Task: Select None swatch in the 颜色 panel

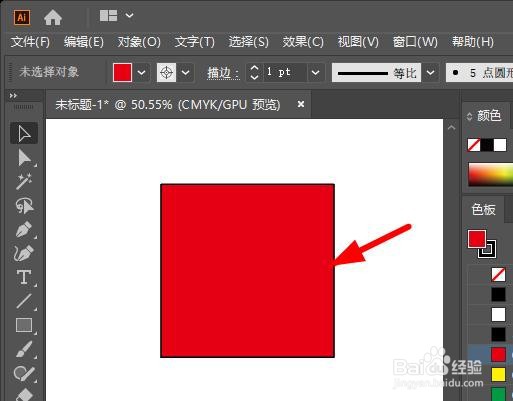Action: [x=474, y=145]
